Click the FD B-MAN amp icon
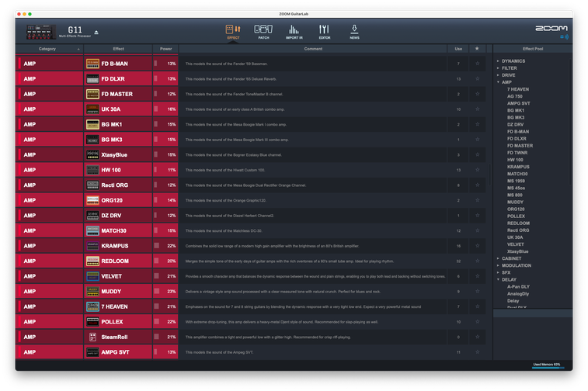588x391 pixels. point(92,64)
